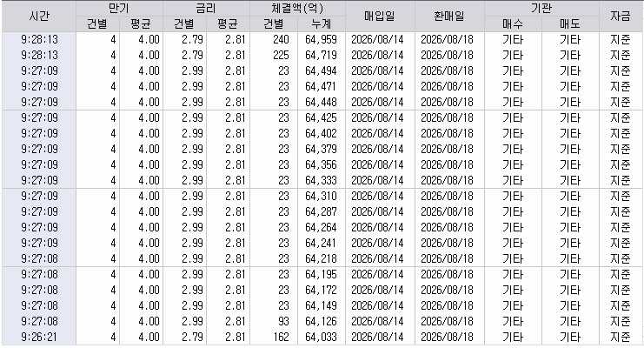Click the 매입일 column header
Screen dimensions: 644x348
pyautogui.click(x=380, y=17)
